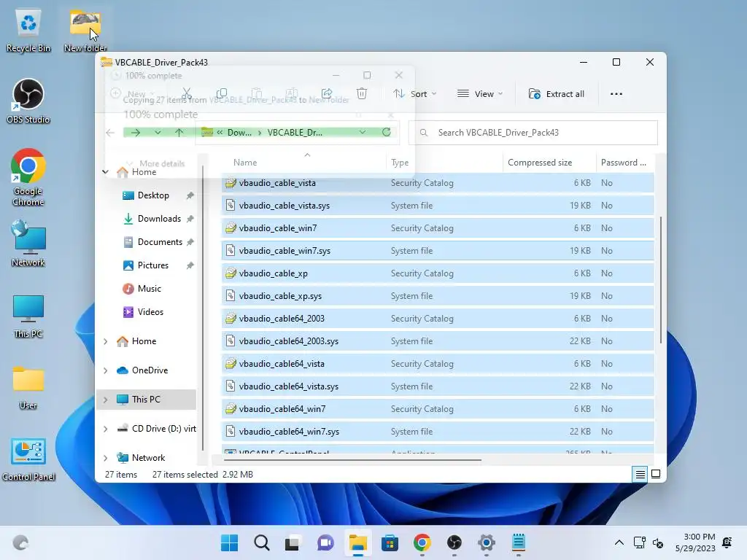Collapse the Home quick access group
The image size is (747, 560).
click(105, 172)
